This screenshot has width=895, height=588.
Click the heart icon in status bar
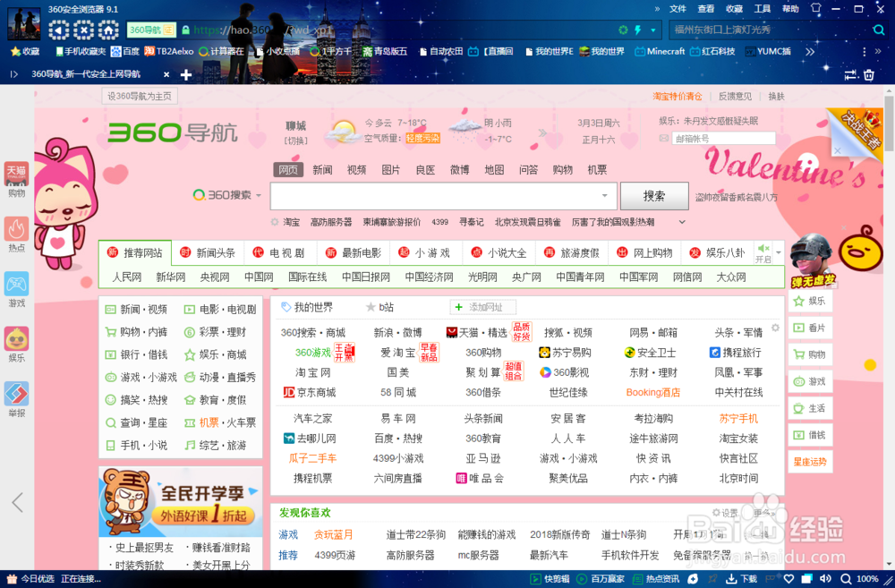point(788,579)
